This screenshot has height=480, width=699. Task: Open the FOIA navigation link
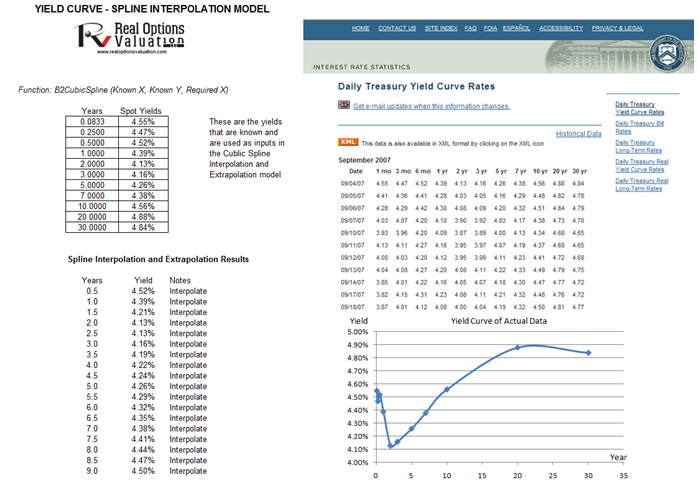[490, 28]
